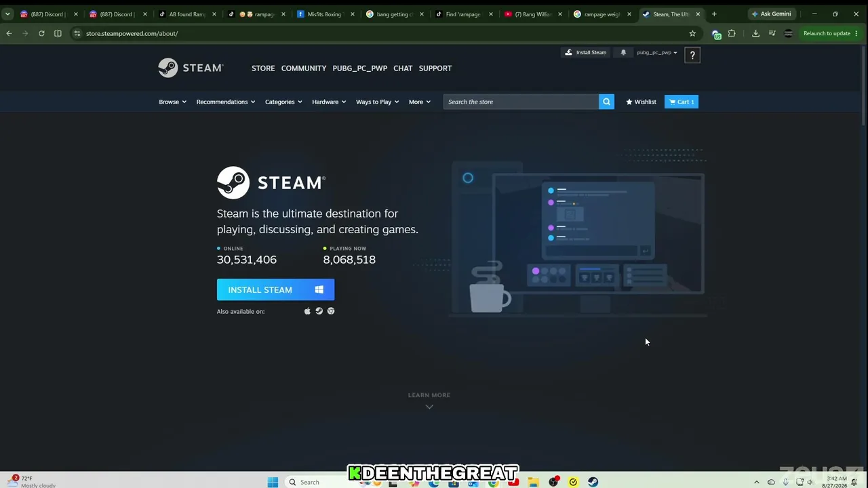Open the CHAT menu item
Viewport: 868px width, 488px height.
click(x=403, y=68)
